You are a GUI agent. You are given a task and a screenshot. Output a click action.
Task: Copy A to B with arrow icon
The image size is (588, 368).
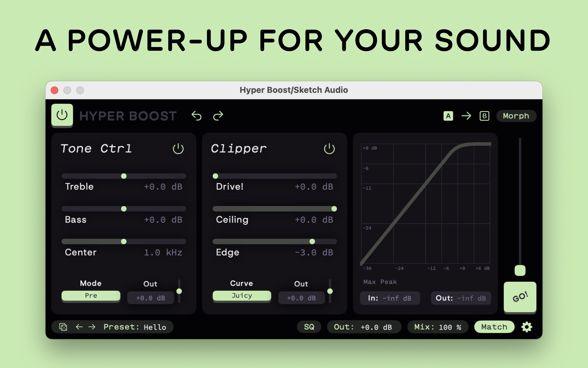(466, 116)
